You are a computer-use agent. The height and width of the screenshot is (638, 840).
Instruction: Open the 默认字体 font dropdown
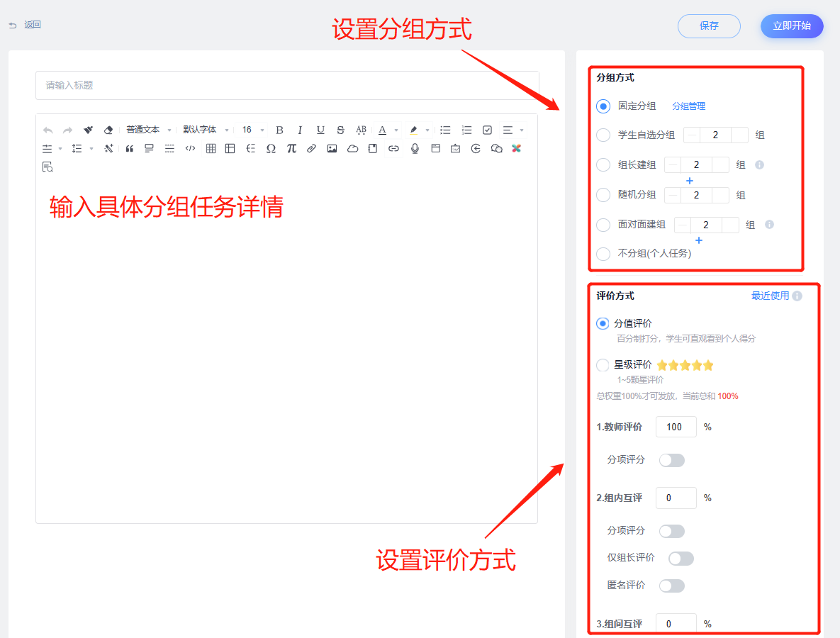tap(206, 130)
